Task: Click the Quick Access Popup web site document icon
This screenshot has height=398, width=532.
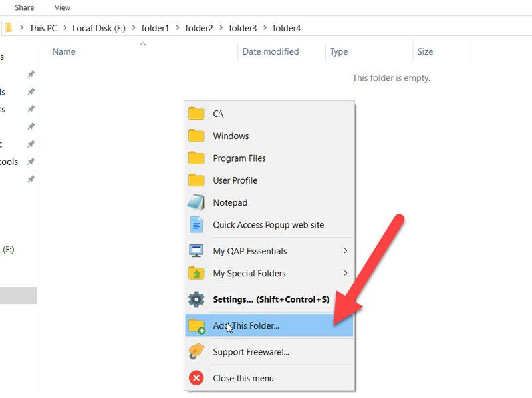Action: (x=196, y=225)
